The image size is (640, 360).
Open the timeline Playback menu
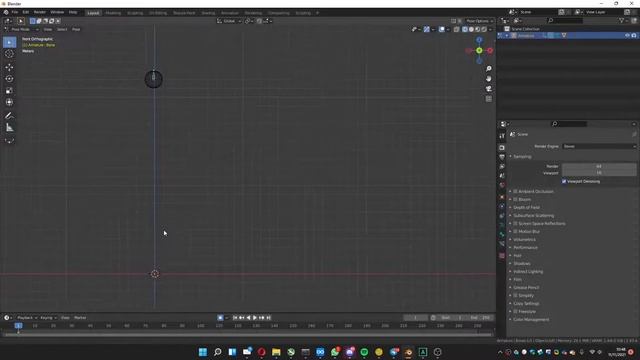click(x=27, y=318)
